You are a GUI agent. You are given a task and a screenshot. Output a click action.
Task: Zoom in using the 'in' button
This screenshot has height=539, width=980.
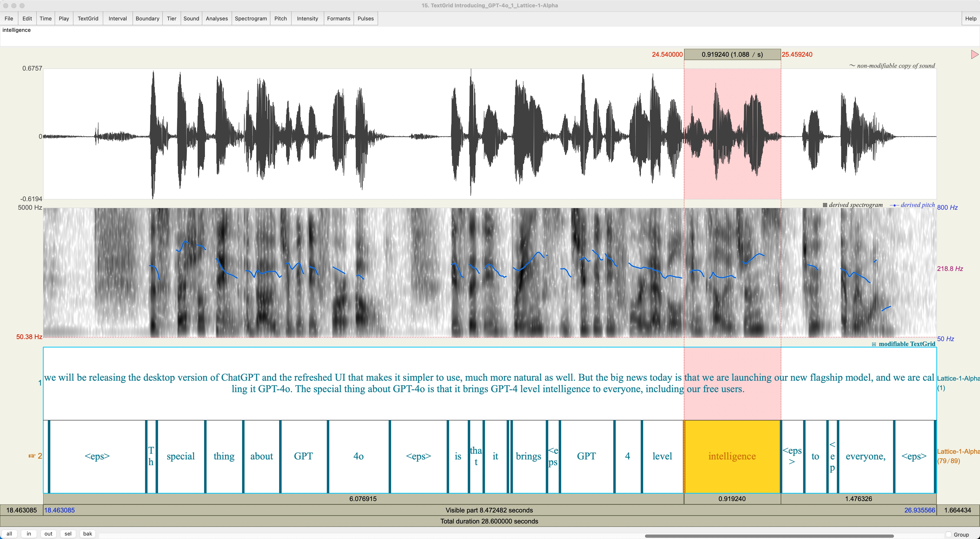tap(29, 533)
